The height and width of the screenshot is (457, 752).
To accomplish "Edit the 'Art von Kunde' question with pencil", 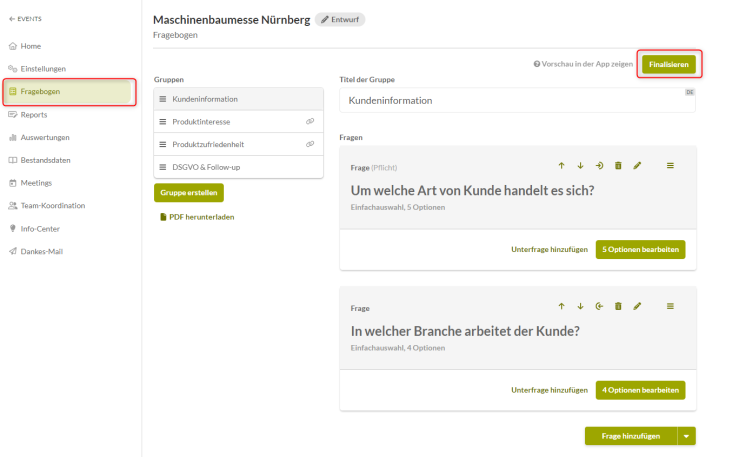I will [637, 166].
